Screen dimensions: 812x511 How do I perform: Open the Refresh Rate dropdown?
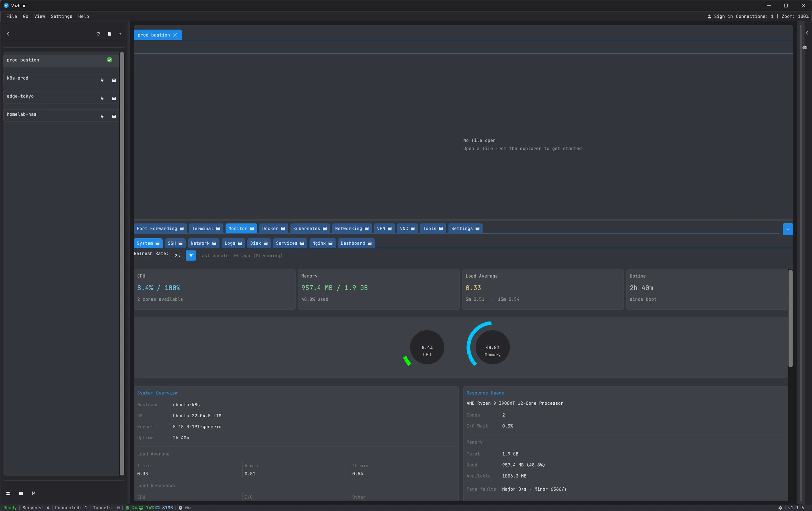tap(191, 255)
